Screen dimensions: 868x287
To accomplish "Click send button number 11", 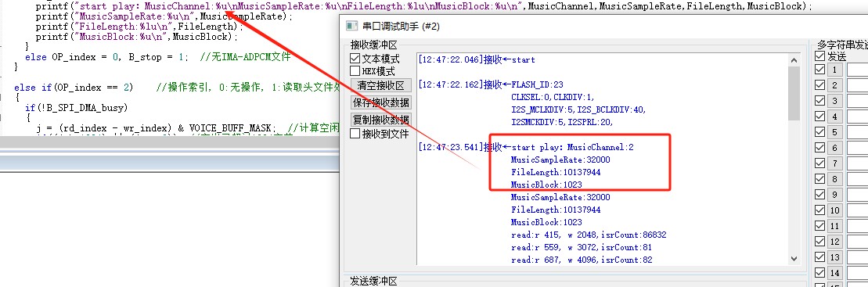I will (x=835, y=226).
